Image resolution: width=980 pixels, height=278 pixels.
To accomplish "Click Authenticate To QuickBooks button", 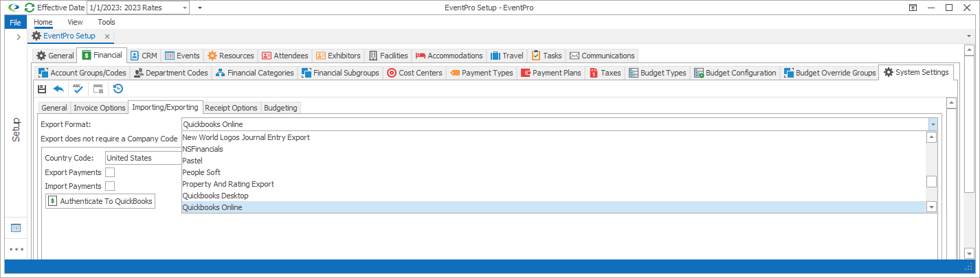I will click(100, 201).
